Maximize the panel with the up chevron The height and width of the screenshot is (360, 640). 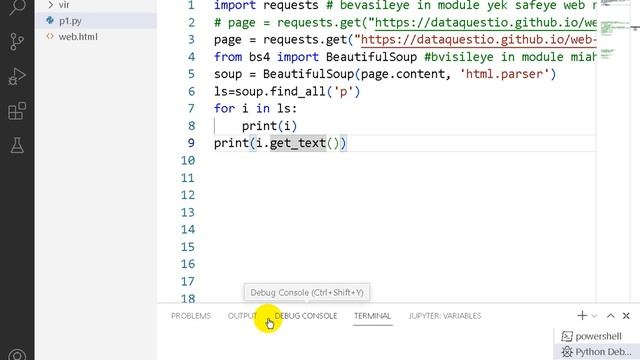coord(611,316)
